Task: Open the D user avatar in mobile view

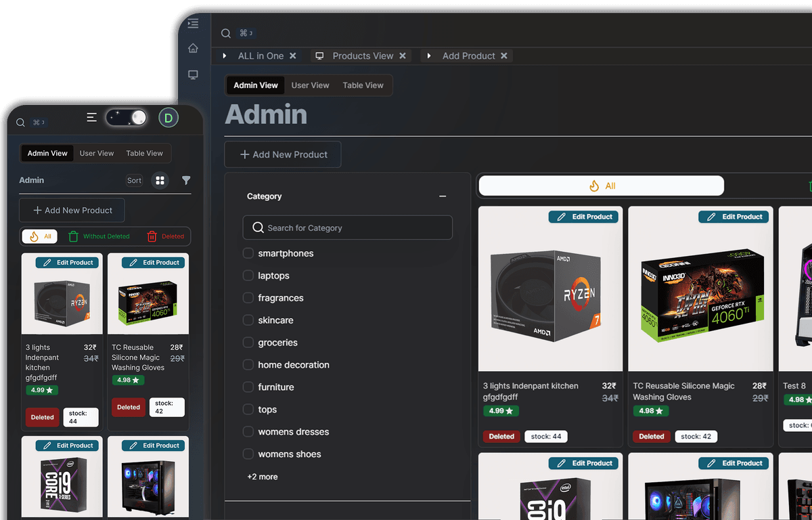Action: [168, 118]
